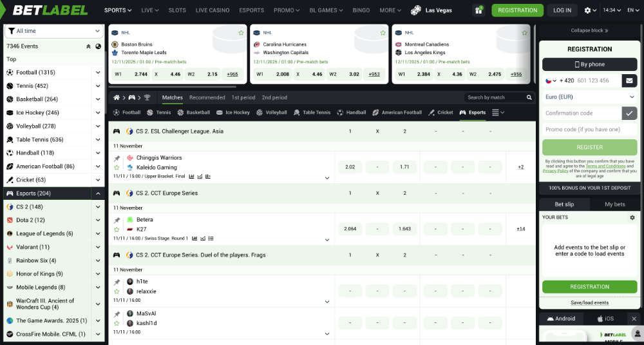Click Collapse block link
Image resolution: width=644 pixels, height=345 pixels.
[589, 30]
